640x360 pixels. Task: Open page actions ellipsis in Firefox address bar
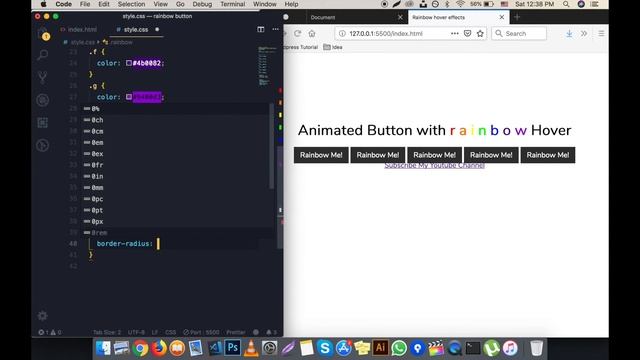tap(455, 33)
